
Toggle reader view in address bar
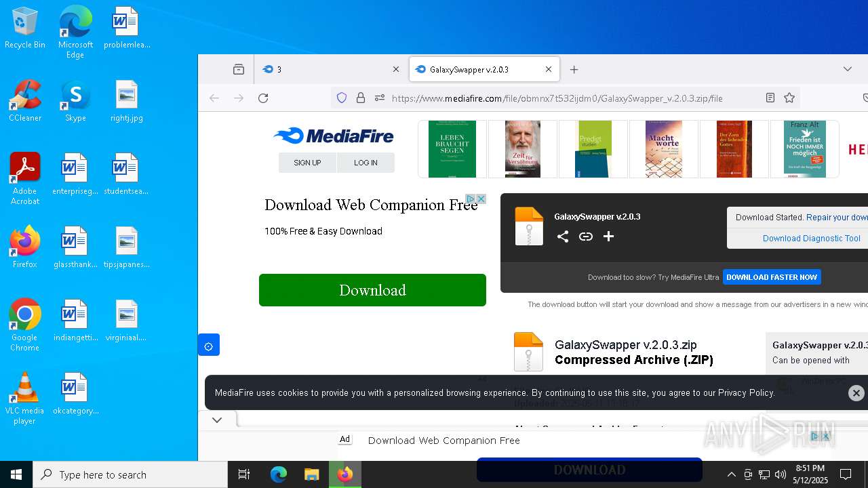click(770, 98)
